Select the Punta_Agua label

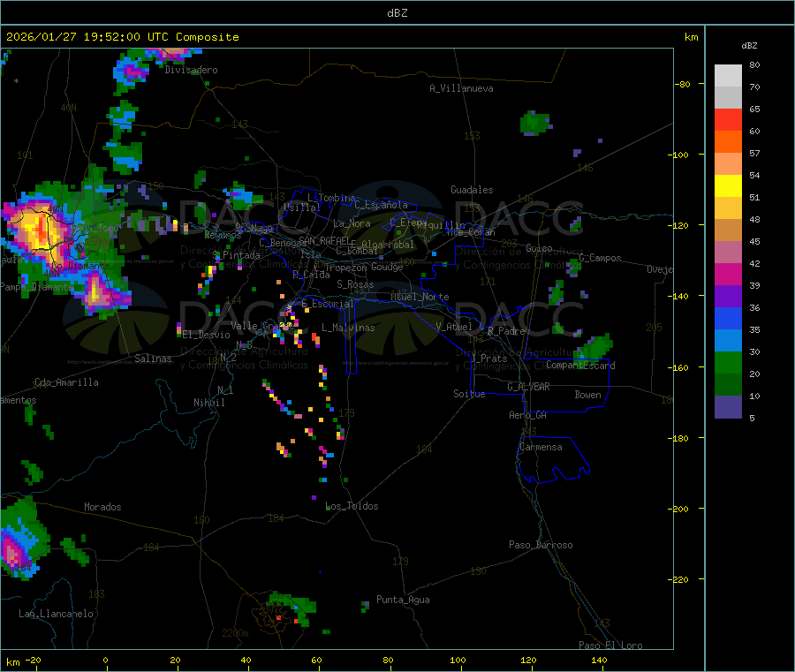[403, 600]
